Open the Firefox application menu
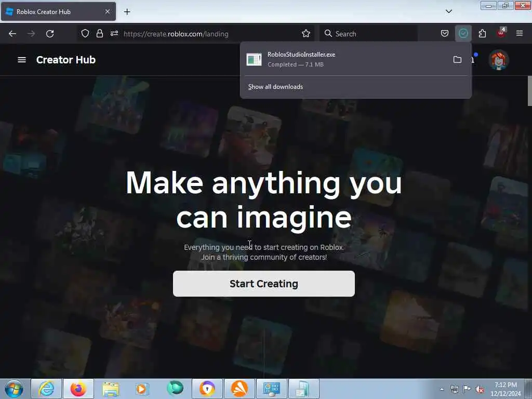The width and height of the screenshot is (532, 399). click(x=520, y=34)
